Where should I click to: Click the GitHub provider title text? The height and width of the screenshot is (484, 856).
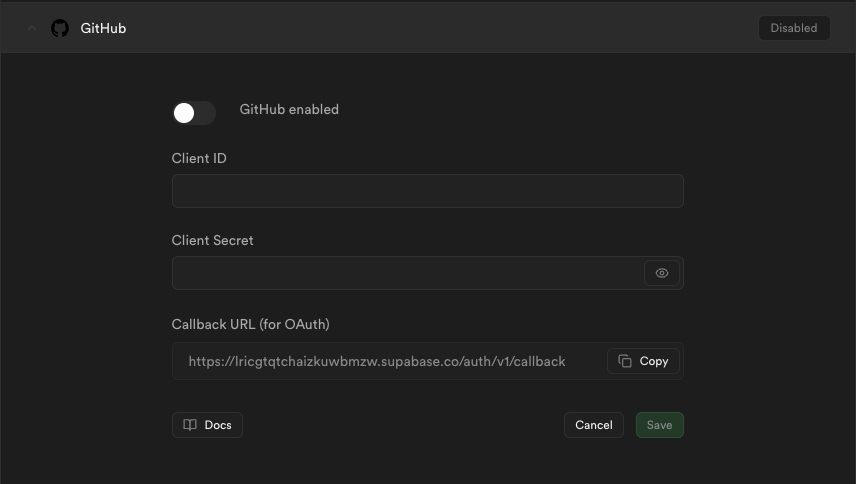[103, 28]
